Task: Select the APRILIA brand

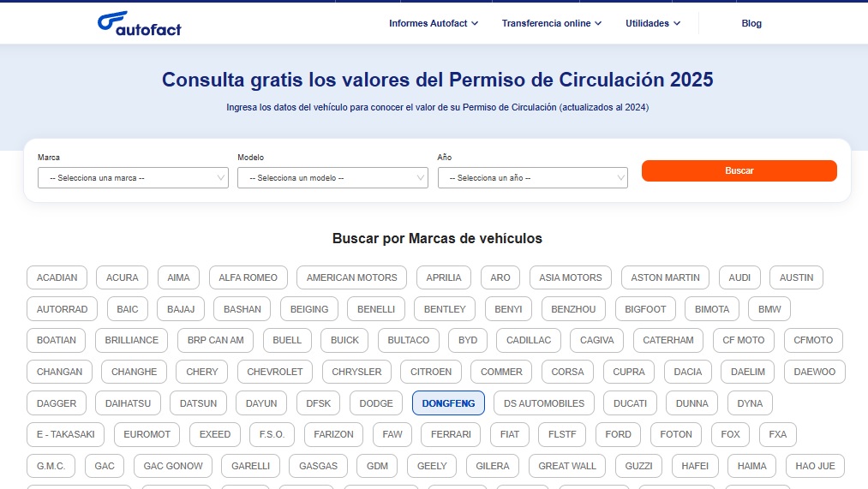Action: pos(443,277)
